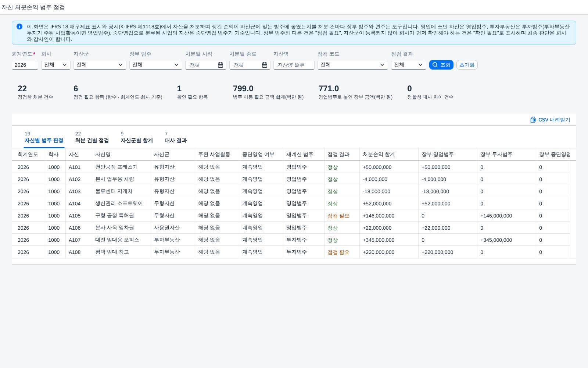Select the 구형 공정 특허권 cell
This screenshot has height=368, width=588.
(x=121, y=216)
